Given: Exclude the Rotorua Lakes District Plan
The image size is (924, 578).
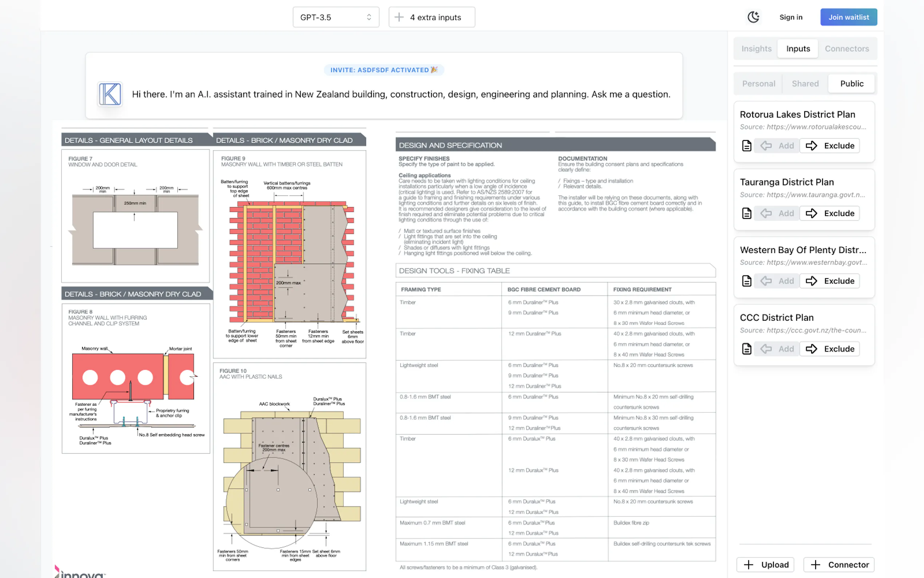Looking at the screenshot, I should point(830,146).
